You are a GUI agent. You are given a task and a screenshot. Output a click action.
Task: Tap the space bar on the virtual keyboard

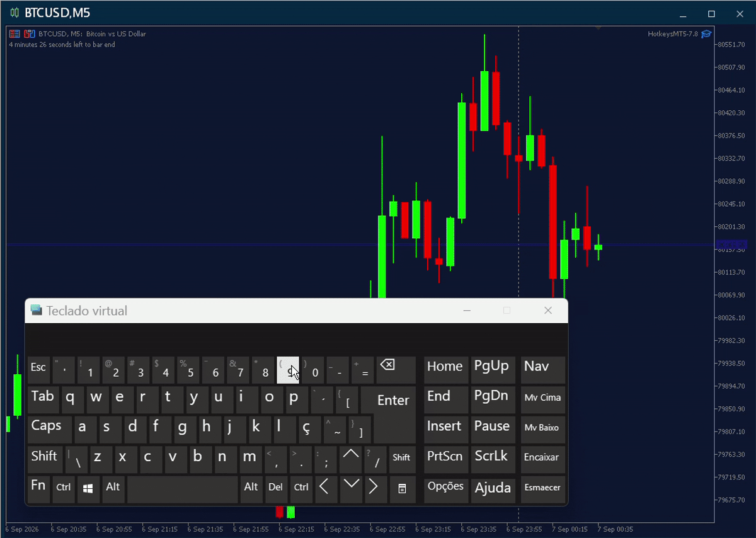(183, 489)
